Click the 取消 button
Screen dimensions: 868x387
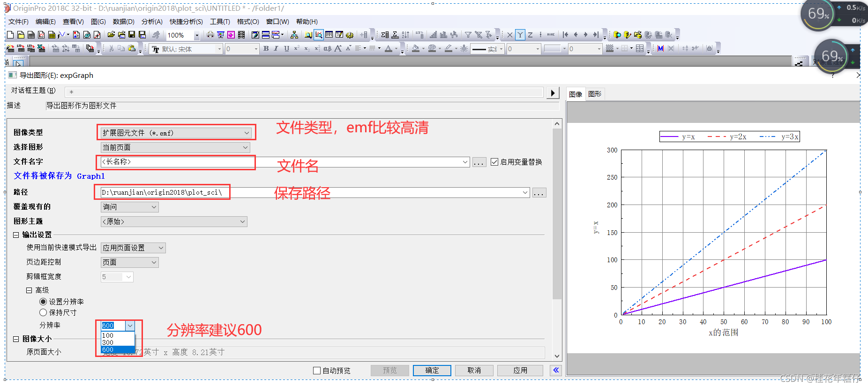(474, 371)
